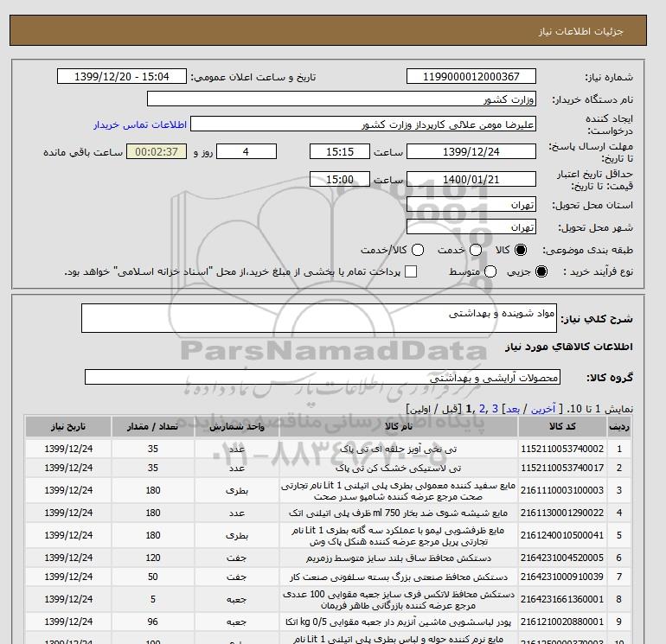Click the price validity date 1400/01/21 field
Image resolution: width=666 pixels, height=644 pixels.
coord(471,179)
